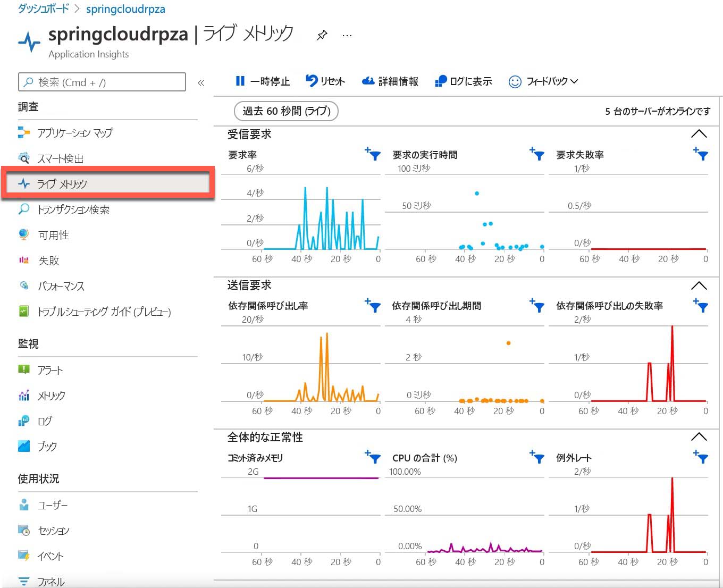Add filter to 依存関係呼び出し期間 chart
The width and height of the screenshot is (723, 588).
click(537, 305)
